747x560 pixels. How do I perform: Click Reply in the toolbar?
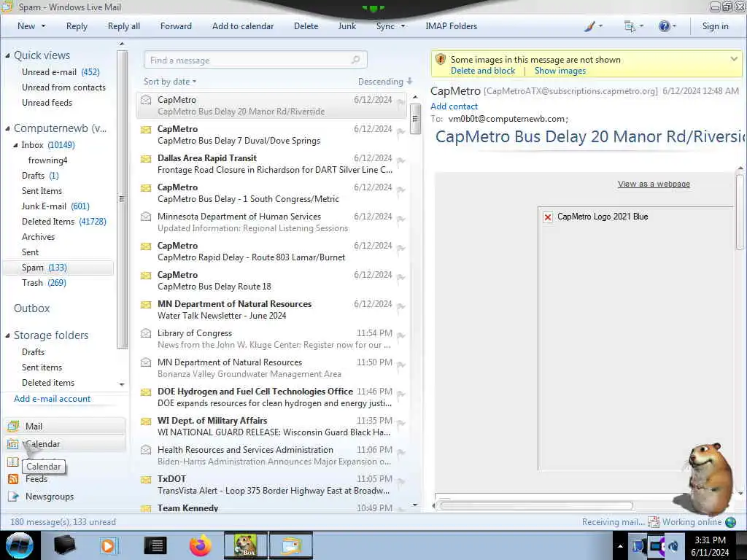pos(77,26)
